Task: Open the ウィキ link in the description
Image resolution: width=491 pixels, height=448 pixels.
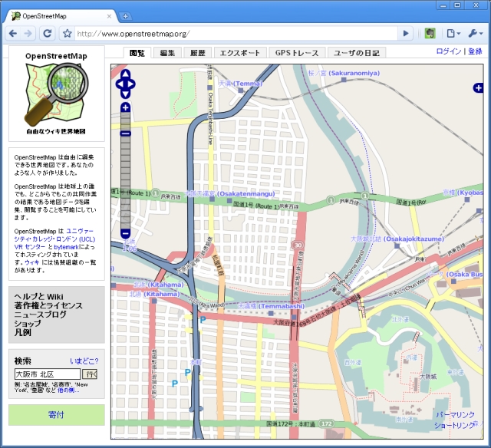Action: 32,262
